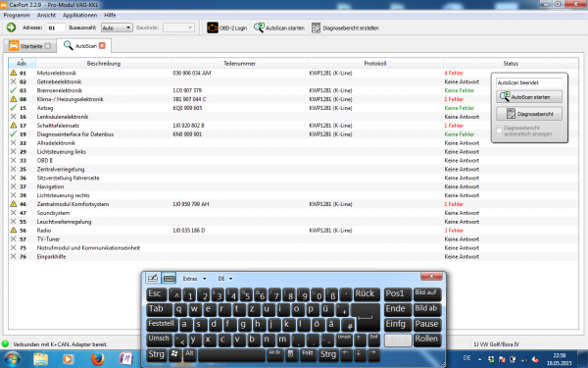Open Windows Explorer from the taskbar
Screen dimensions: 588x368
coord(40,359)
